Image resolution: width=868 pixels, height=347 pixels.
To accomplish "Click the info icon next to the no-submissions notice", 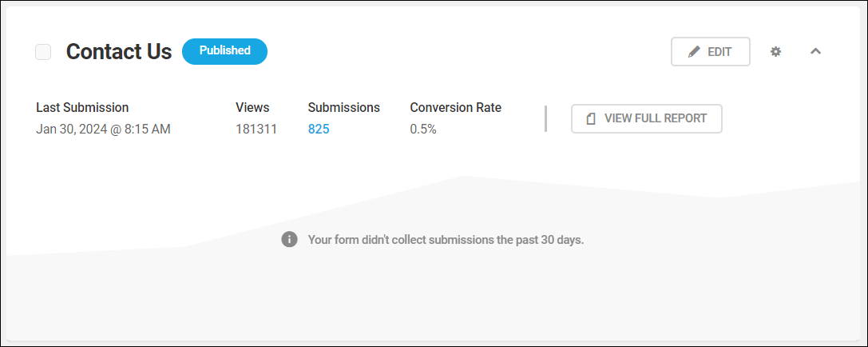I will tap(290, 240).
